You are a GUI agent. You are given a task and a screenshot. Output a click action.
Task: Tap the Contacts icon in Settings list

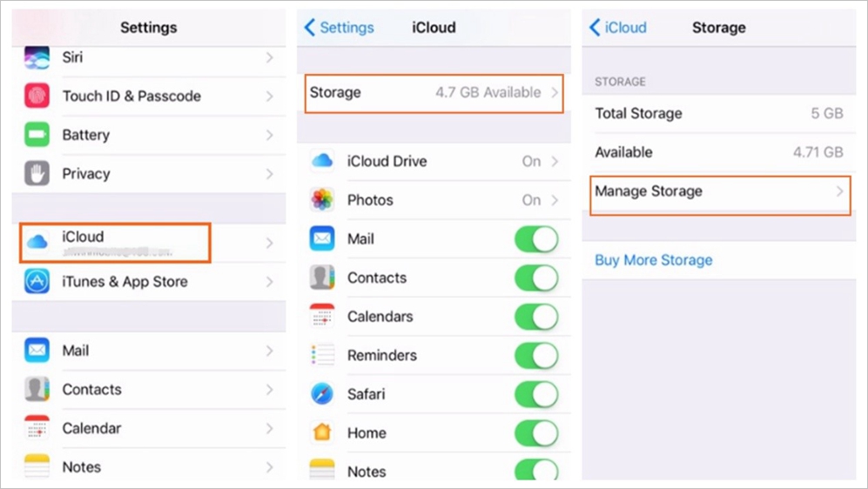37,389
